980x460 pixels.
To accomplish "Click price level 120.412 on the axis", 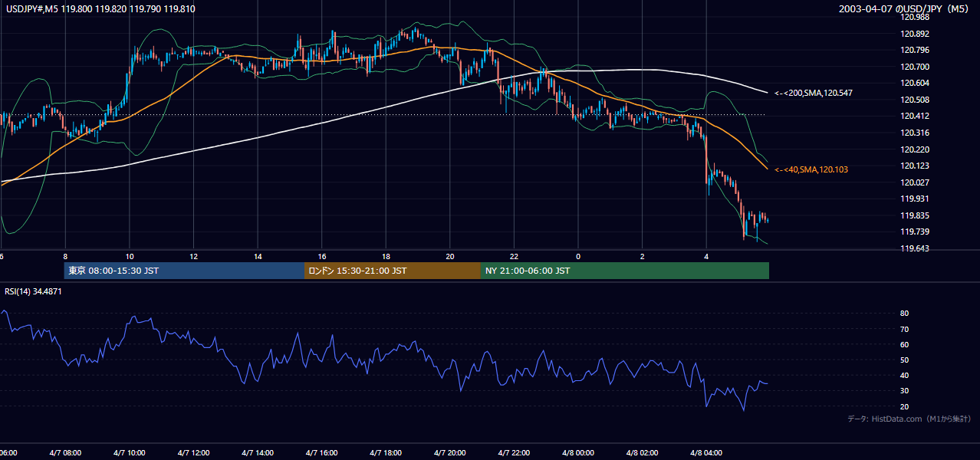I will pyautogui.click(x=914, y=116).
